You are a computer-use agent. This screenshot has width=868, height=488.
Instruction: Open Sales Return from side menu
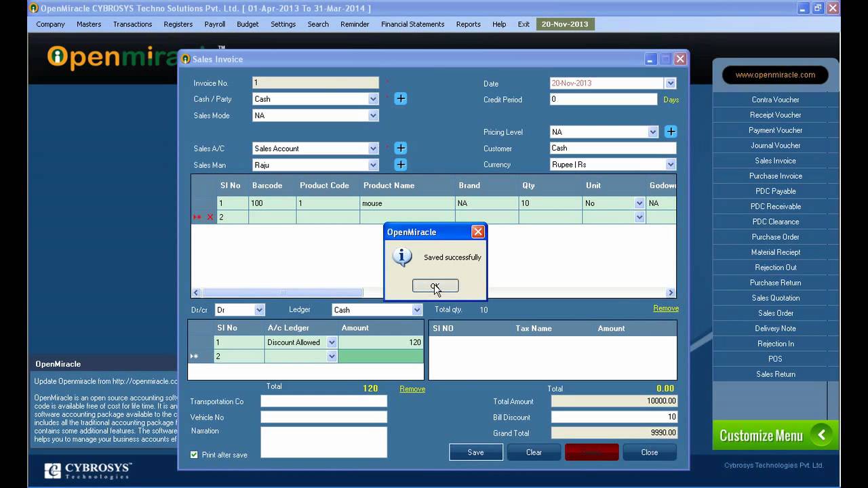coord(775,374)
